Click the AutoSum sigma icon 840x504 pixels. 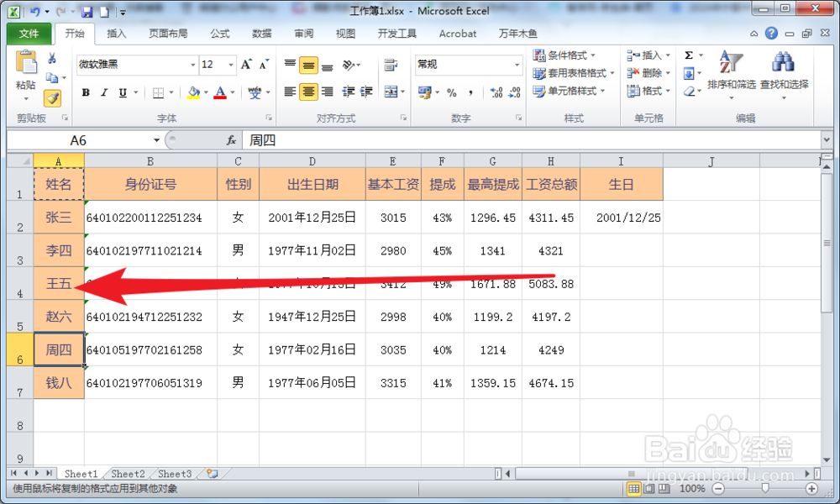pos(689,55)
